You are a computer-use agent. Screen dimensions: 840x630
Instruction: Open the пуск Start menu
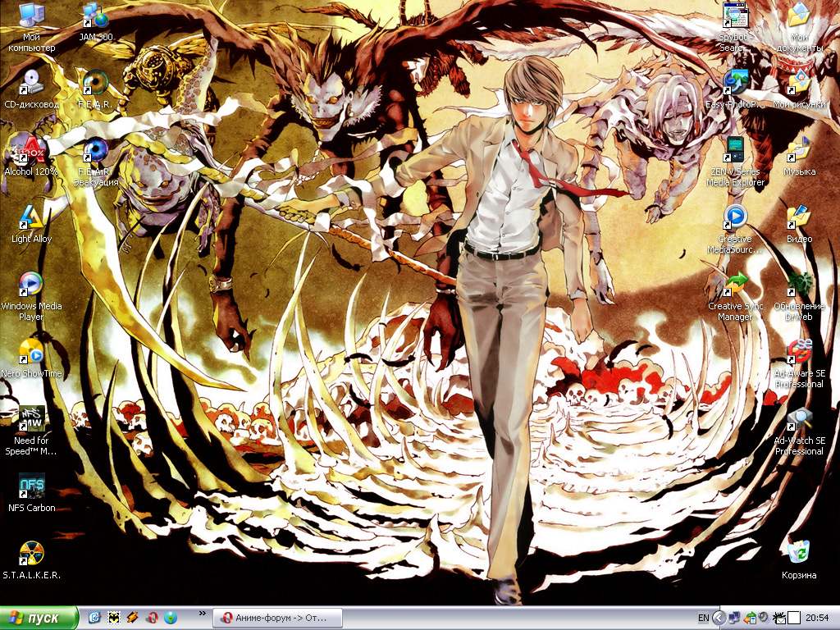click(x=39, y=619)
